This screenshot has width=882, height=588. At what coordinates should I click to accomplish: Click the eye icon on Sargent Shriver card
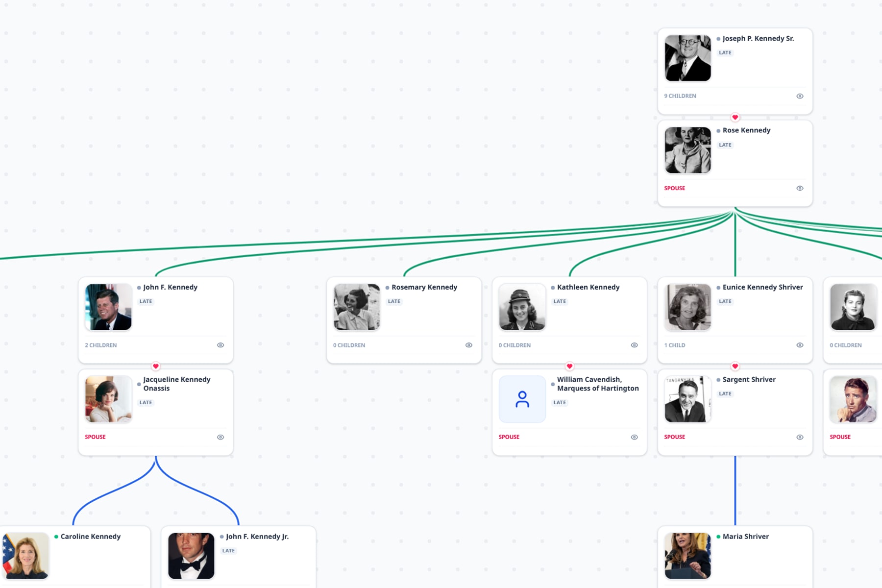coord(800,437)
